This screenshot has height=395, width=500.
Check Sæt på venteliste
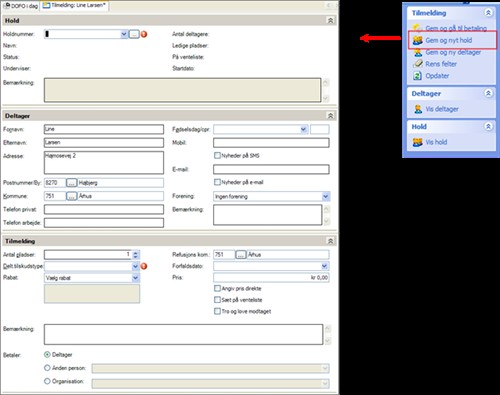(217, 300)
